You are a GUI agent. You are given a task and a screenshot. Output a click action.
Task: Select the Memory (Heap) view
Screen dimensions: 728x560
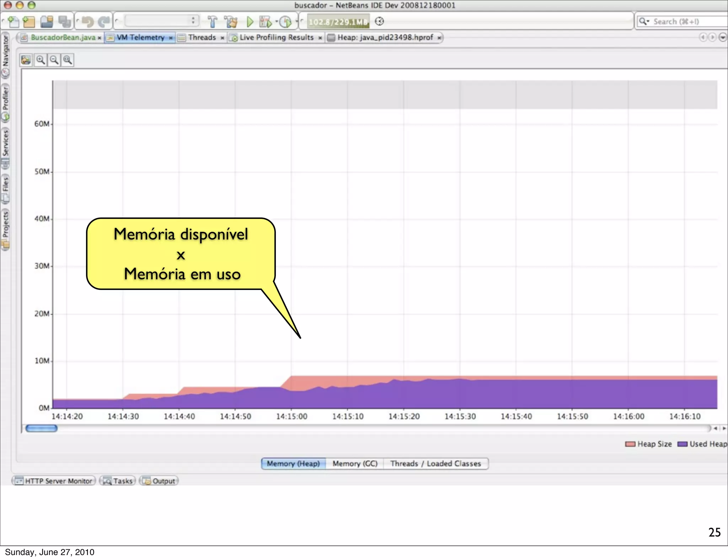[293, 463]
